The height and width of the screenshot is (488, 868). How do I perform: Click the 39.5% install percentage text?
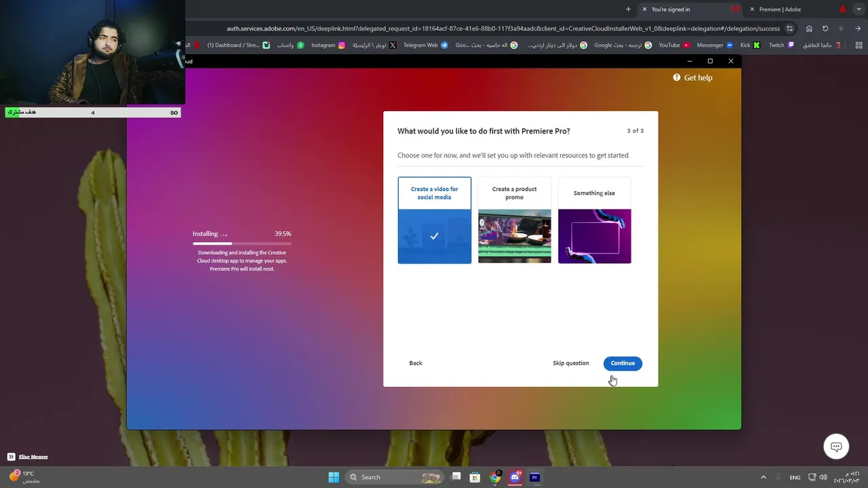coord(283,234)
